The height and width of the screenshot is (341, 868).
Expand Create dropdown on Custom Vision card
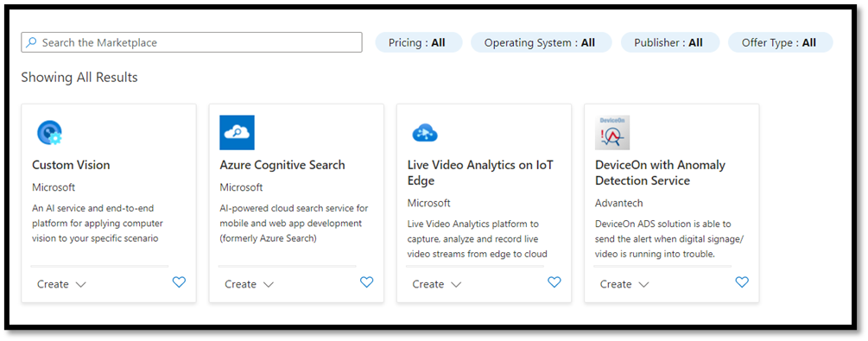[62, 284]
